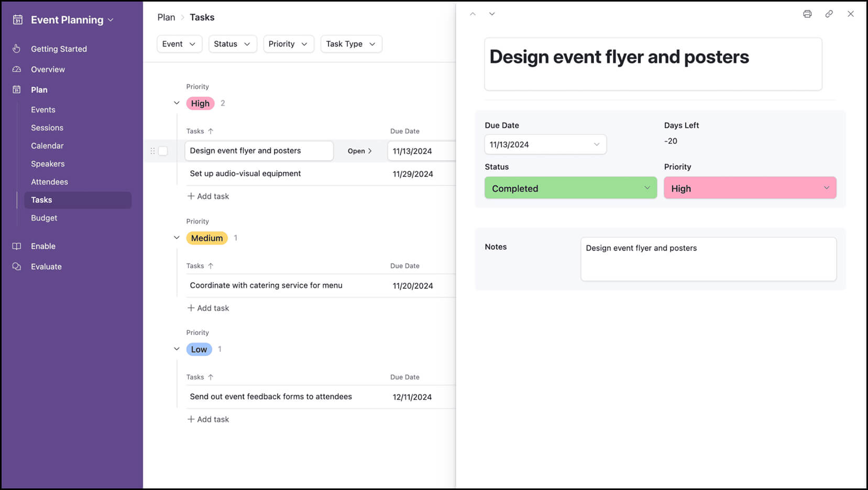Navigate to previous task with up arrow
Screen dimensions: 868x490
click(473, 14)
